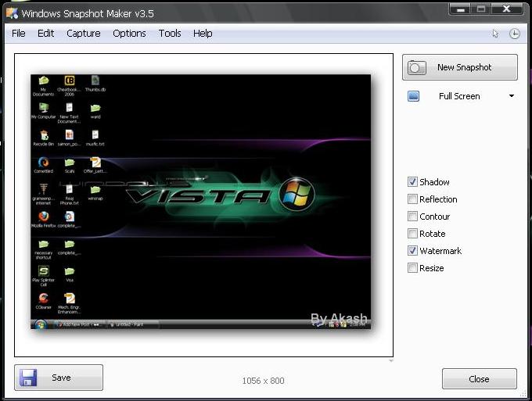Enable the Contour checkbox
The height and width of the screenshot is (401, 532).
[x=412, y=216]
